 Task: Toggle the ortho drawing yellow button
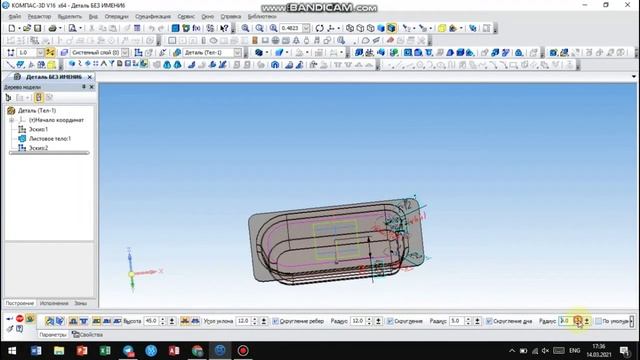pos(50,53)
